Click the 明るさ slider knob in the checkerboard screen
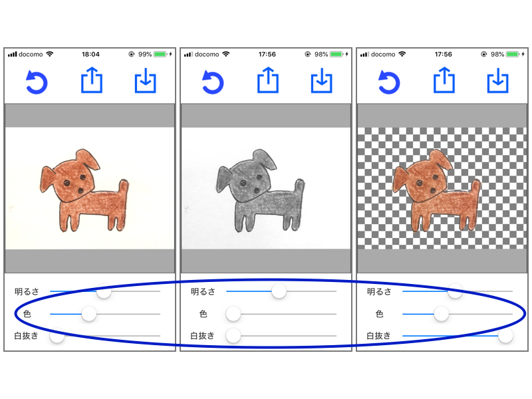Image resolution: width=532 pixels, height=399 pixels. pos(455,291)
